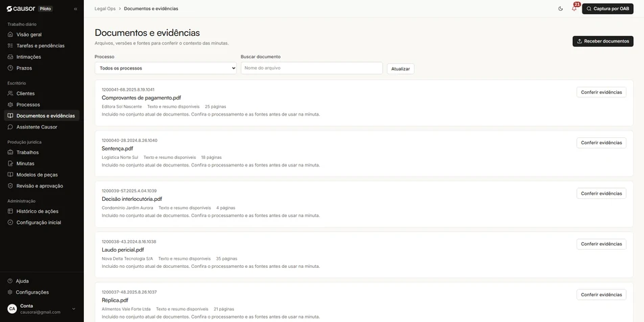
Task: Select Prazos in the sidebar
Action: [41, 68]
